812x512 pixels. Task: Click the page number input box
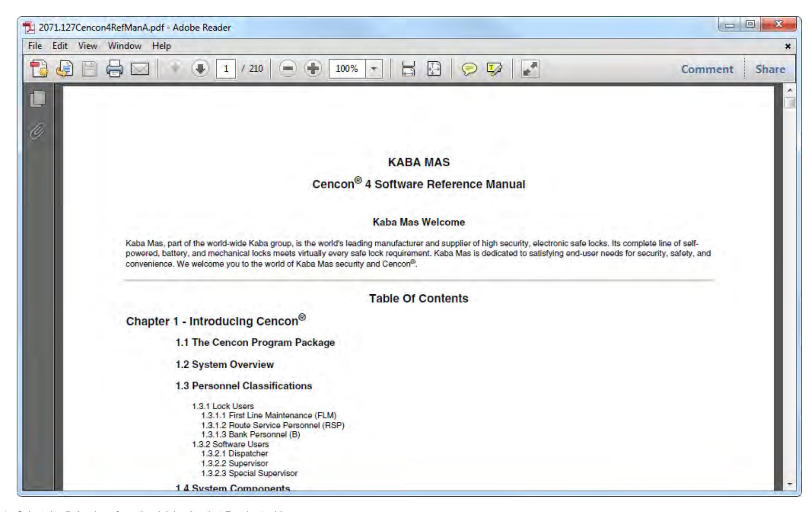(227, 69)
